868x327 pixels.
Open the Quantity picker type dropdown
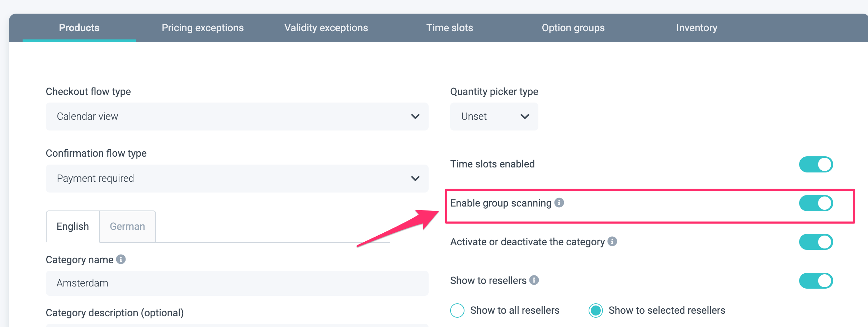(x=494, y=117)
